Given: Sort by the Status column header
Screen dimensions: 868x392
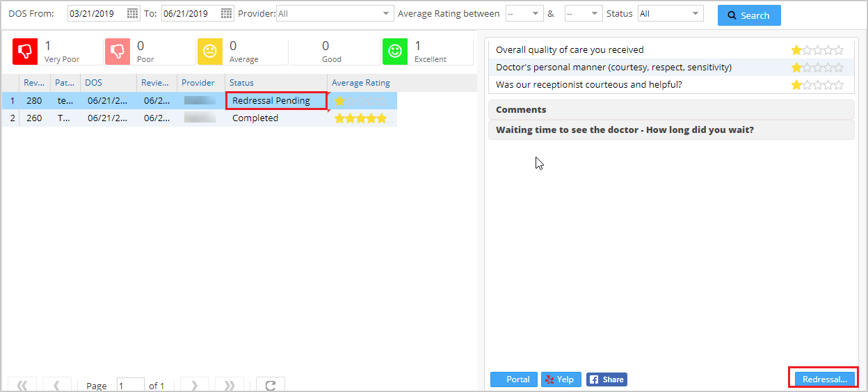Looking at the screenshot, I should 242,83.
